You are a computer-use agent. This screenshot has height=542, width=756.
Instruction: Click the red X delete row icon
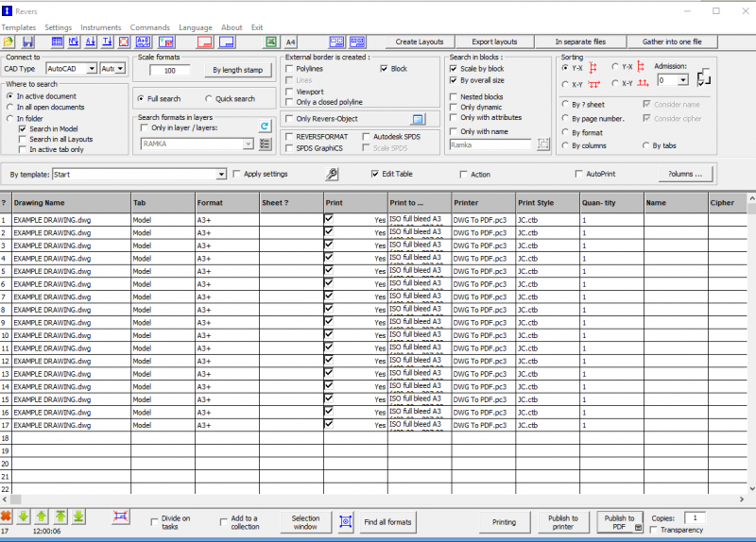click(7, 517)
